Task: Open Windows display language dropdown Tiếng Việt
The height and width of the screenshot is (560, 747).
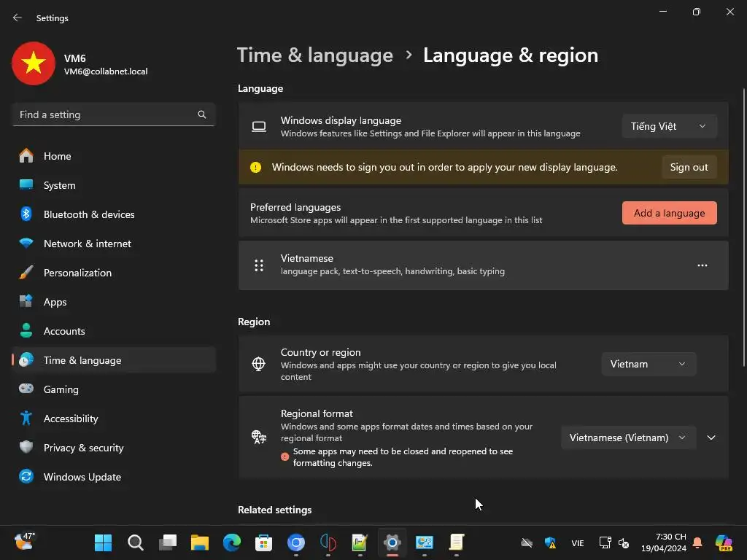Action: coord(669,126)
